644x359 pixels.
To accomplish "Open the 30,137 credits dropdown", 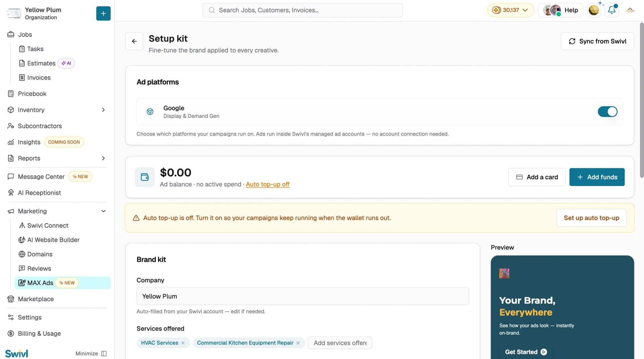I will (x=511, y=10).
